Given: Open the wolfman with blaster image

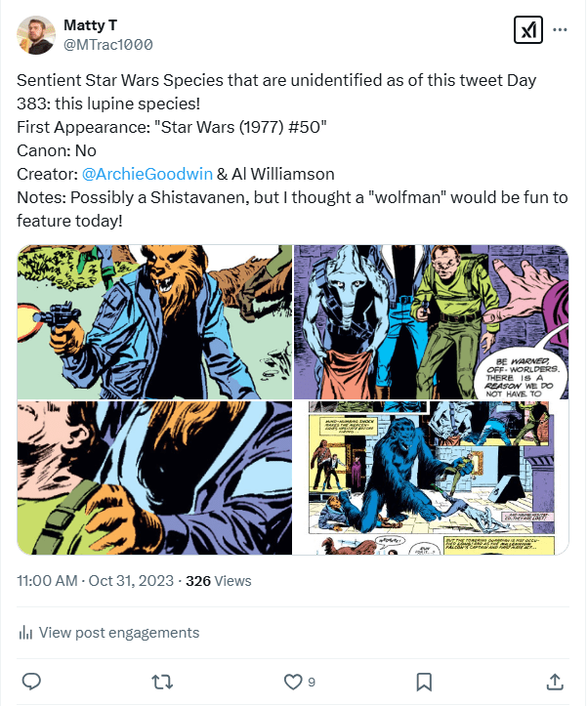Looking at the screenshot, I should (153, 322).
